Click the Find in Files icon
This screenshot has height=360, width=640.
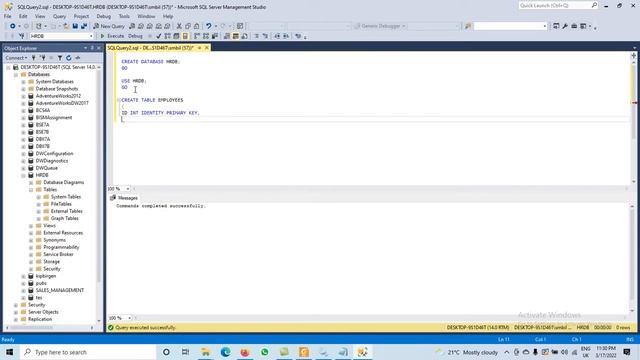[468, 26]
